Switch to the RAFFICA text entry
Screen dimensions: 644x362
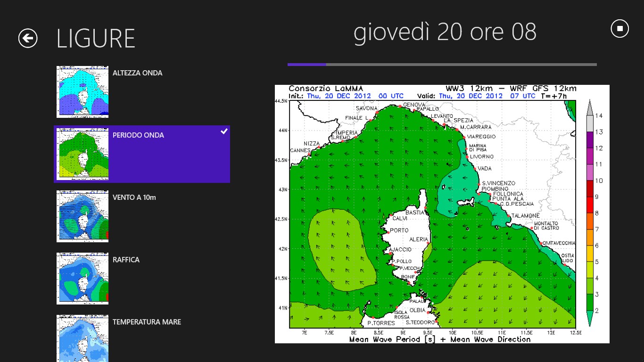126,260
